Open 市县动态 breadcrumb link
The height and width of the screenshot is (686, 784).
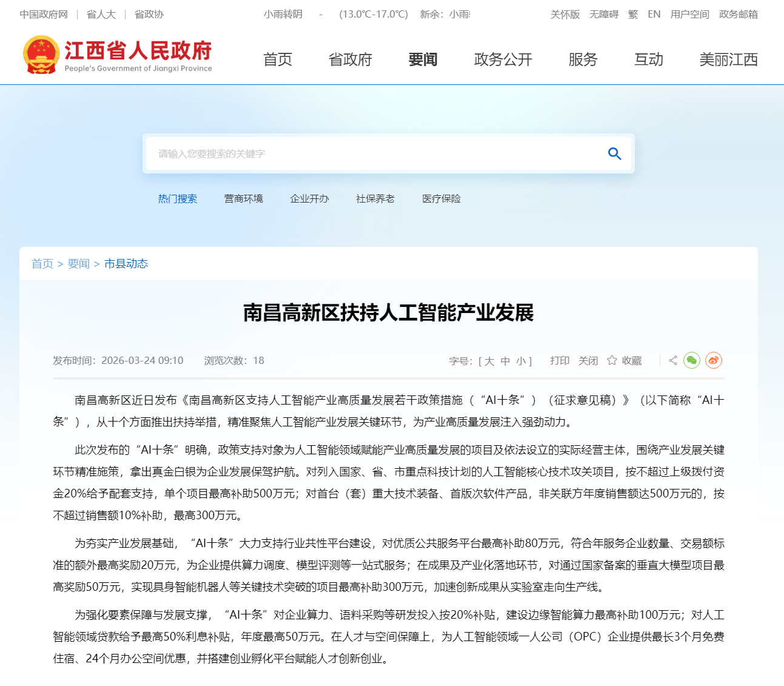click(126, 264)
